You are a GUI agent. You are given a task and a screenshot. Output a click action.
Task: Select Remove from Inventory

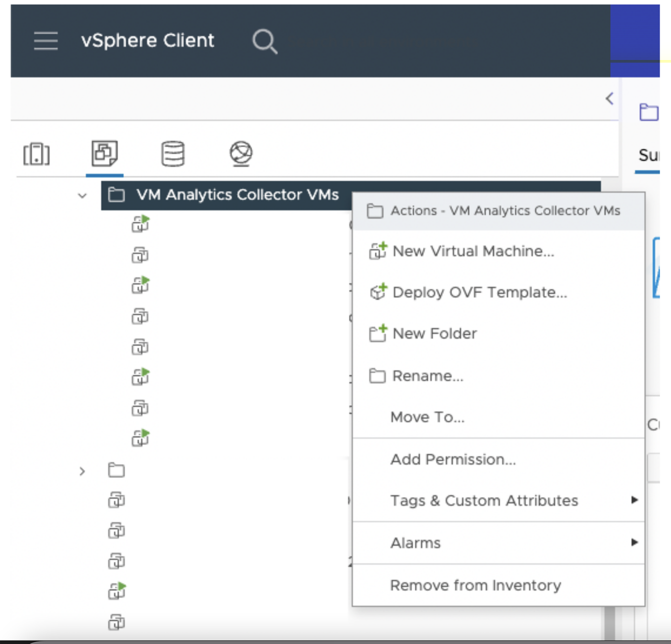(x=498, y=585)
